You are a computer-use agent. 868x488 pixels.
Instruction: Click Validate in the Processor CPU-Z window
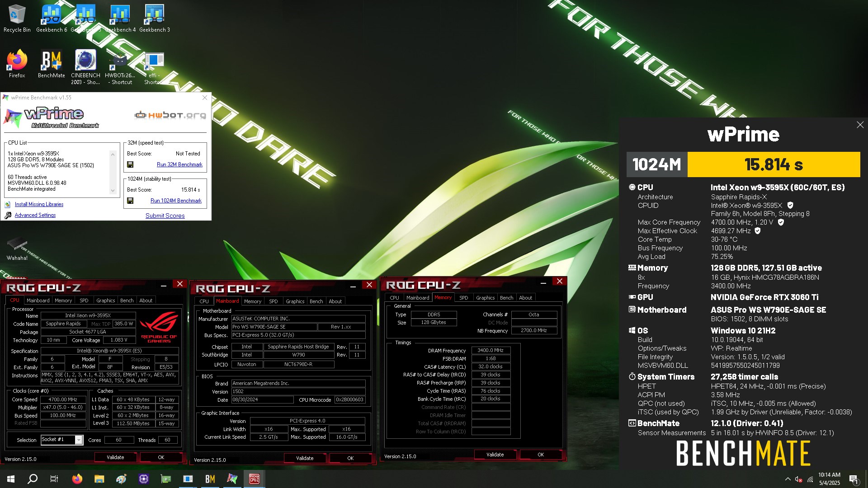(x=115, y=457)
